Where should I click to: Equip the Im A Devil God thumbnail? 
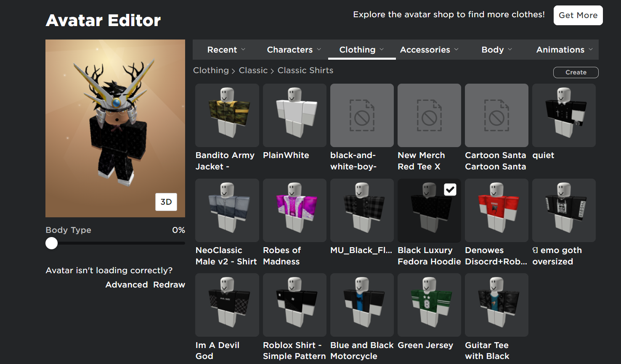(227, 305)
